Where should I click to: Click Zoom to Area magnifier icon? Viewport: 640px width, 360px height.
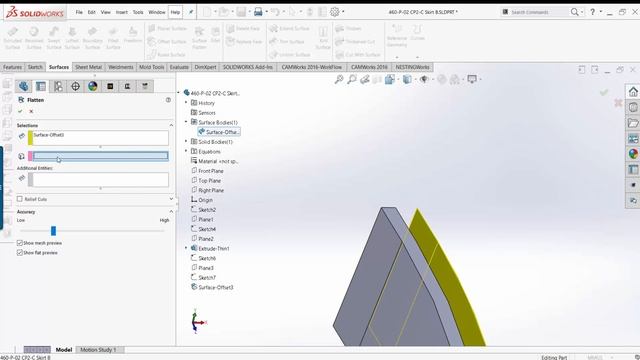(352, 80)
